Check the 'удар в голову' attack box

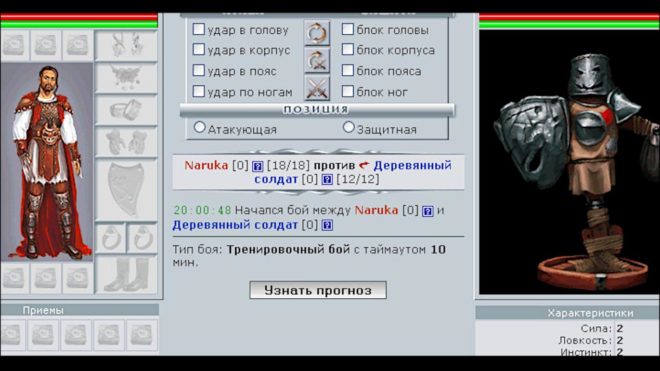coord(198,29)
